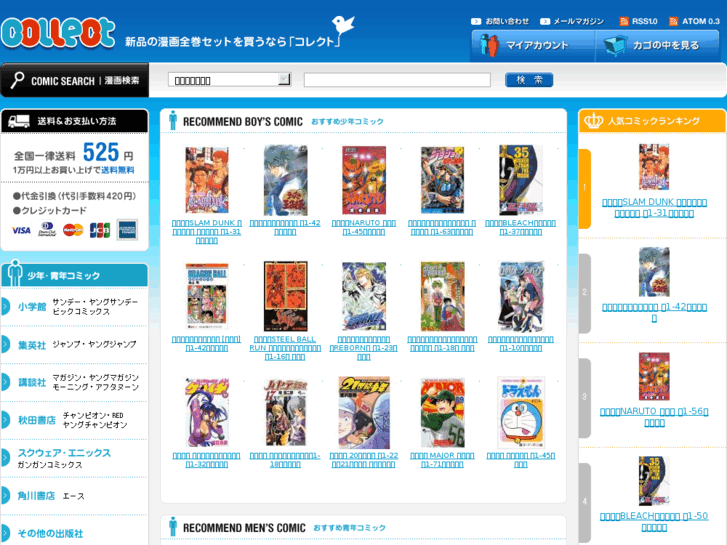Click the person icon beside RECOMMEND MEN'S COMIC

[173, 526]
